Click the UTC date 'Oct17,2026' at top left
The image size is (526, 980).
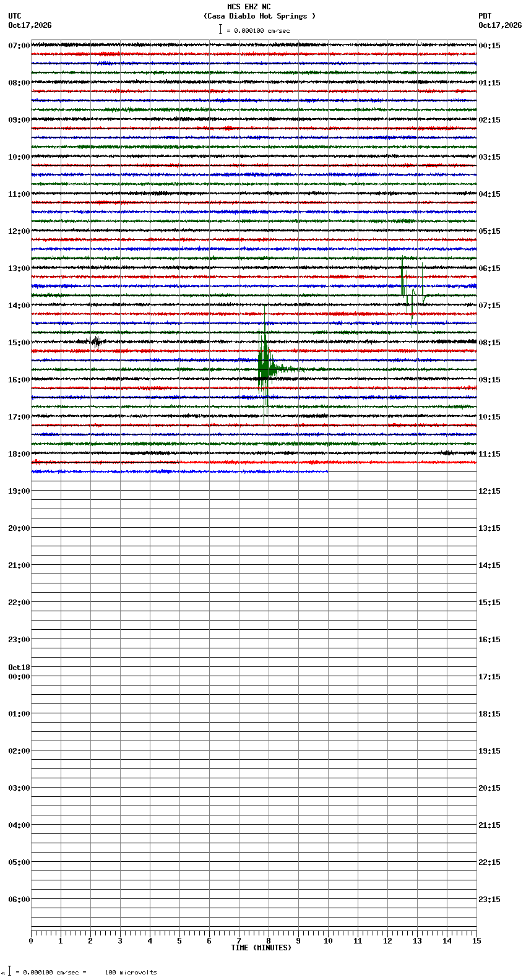(x=30, y=25)
